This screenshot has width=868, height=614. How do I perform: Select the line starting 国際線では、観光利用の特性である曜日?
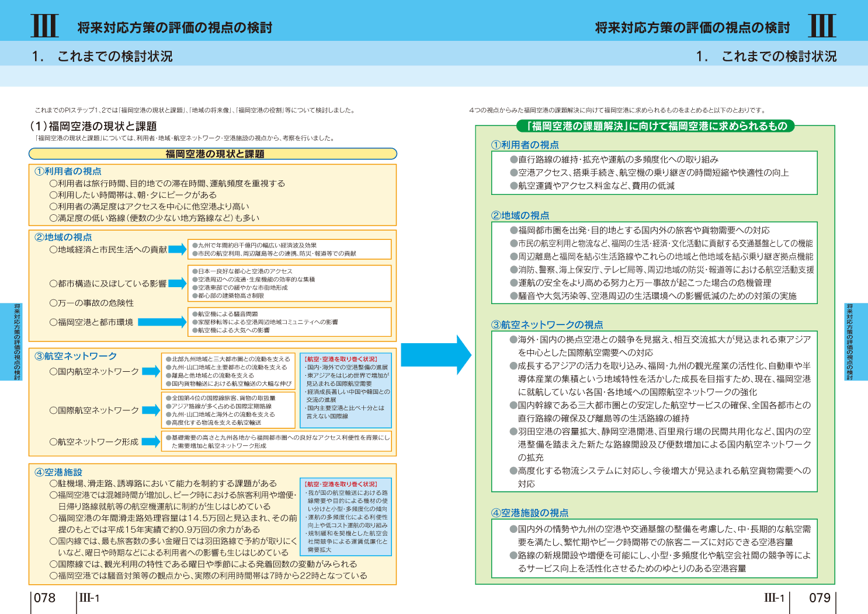click(203, 564)
